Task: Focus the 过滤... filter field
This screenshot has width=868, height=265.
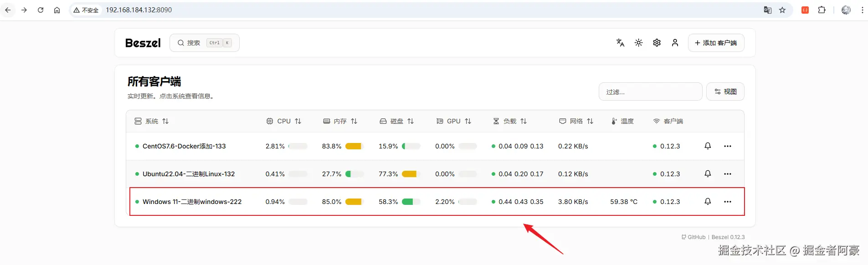Action: 650,92
